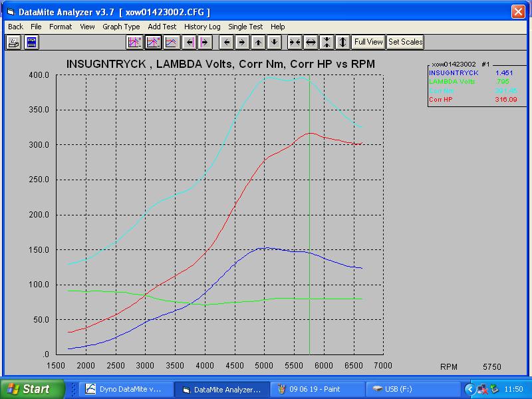Open the Graph Type menu

coord(121,27)
